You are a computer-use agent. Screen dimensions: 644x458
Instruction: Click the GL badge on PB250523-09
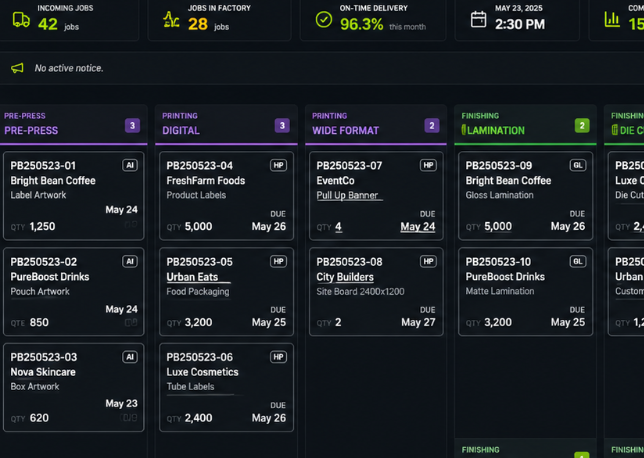[x=578, y=166]
